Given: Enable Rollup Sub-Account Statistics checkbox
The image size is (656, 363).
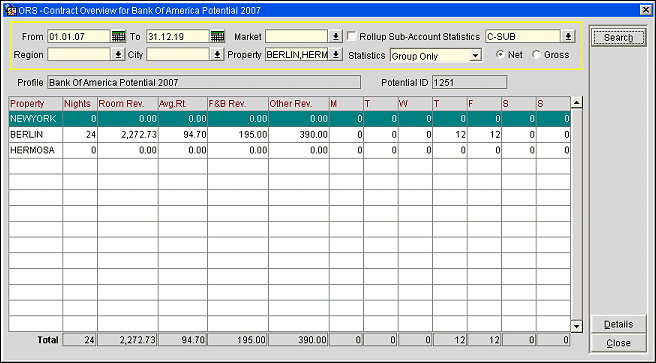Looking at the screenshot, I should click(x=352, y=36).
